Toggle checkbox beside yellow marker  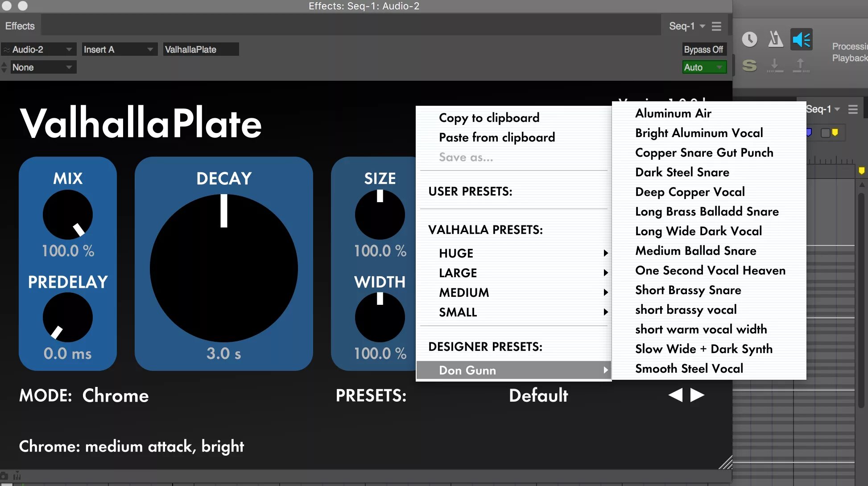(825, 133)
